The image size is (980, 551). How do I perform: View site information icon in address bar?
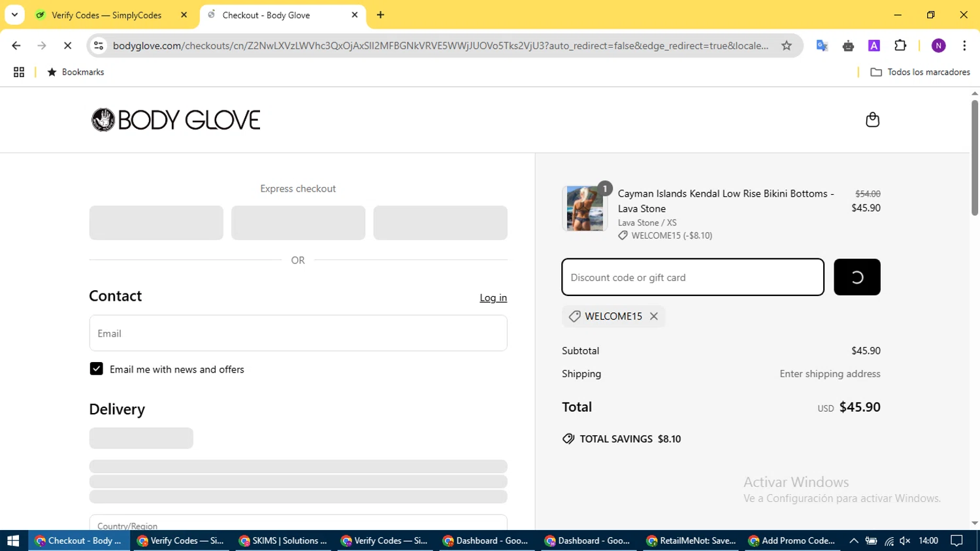point(99,46)
